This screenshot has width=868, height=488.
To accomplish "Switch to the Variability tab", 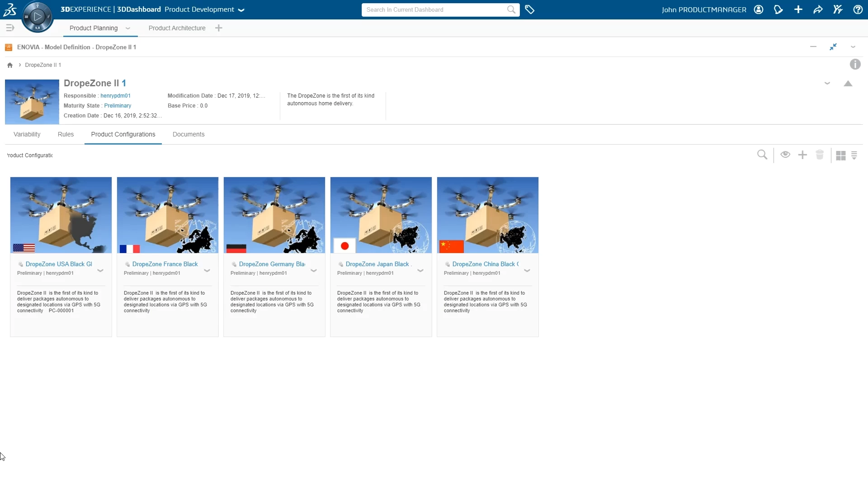I will coord(26,134).
